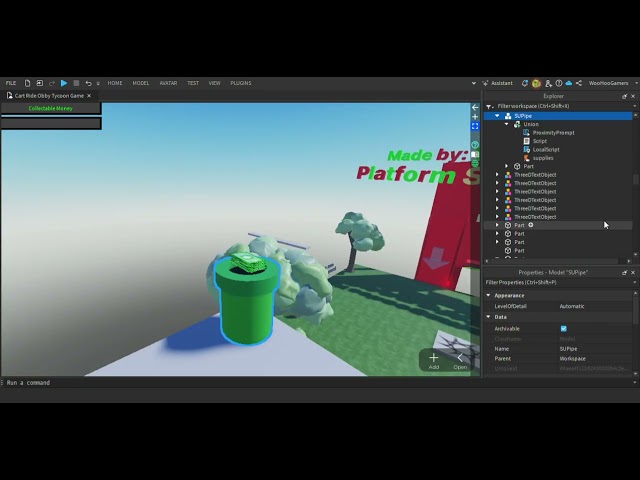Switch to the TEST tab
Viewport: 640px width, 480px height.
point(193,83)
